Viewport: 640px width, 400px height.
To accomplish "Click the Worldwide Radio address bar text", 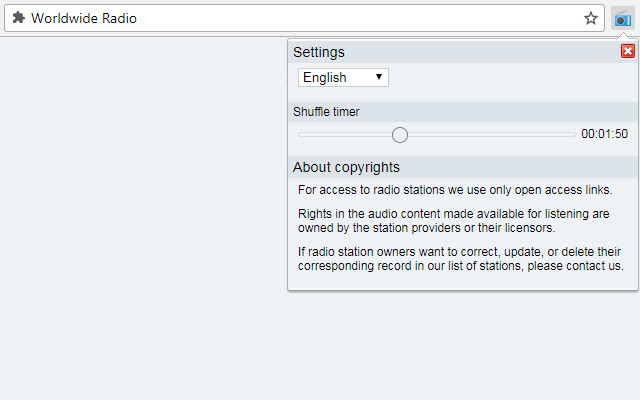I will tap(84, 18).
